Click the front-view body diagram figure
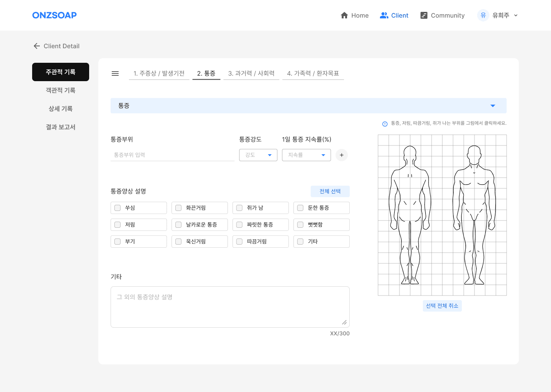The height and width of the screenshot is (392, 551). (474, 214)
